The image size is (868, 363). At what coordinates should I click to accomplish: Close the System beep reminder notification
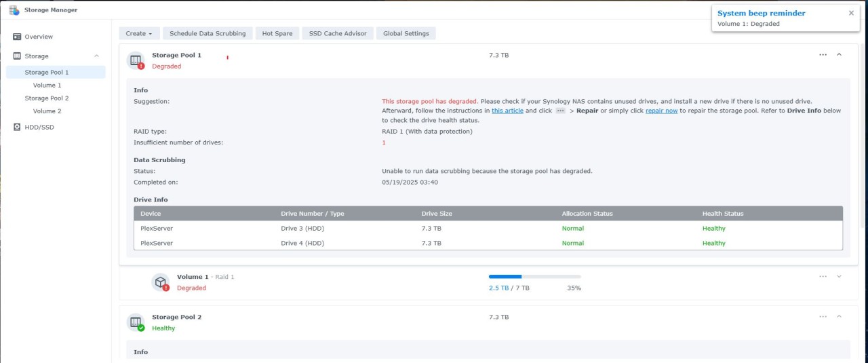(851, 13)
